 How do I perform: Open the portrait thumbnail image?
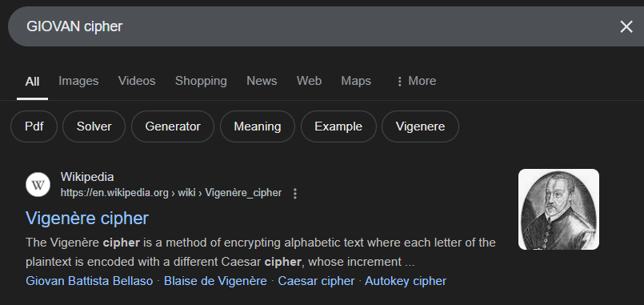click(x=558, y=209)
